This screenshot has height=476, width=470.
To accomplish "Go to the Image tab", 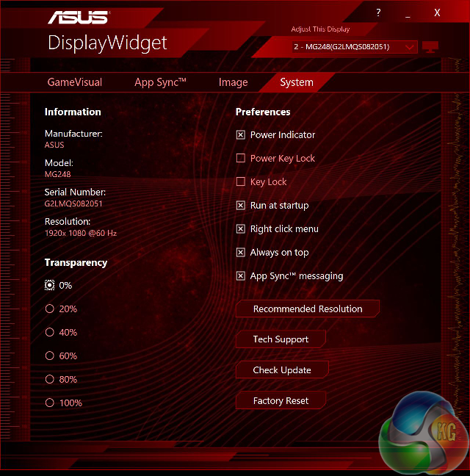I will pyautogui.click(x=233, y=82).
